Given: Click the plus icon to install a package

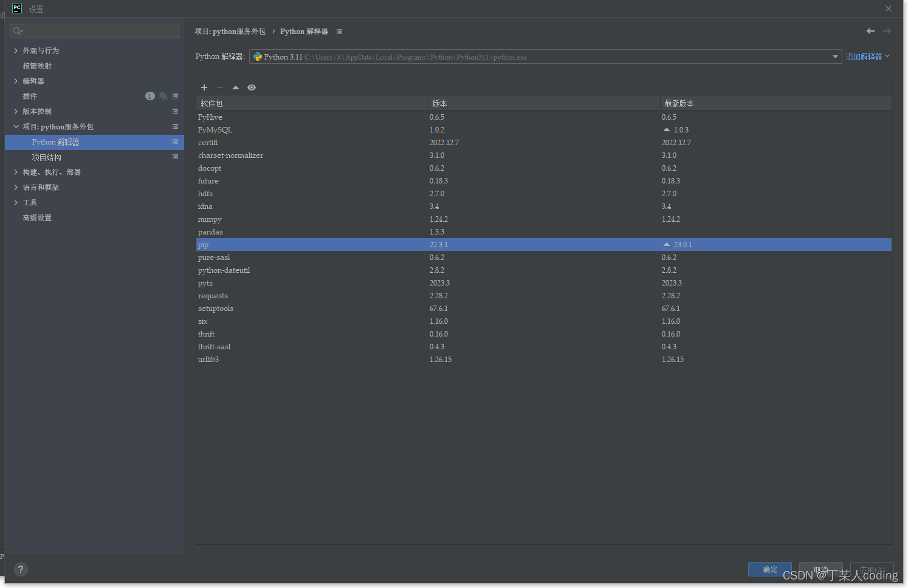Looking at the screenshot, I should coord(204,87).
